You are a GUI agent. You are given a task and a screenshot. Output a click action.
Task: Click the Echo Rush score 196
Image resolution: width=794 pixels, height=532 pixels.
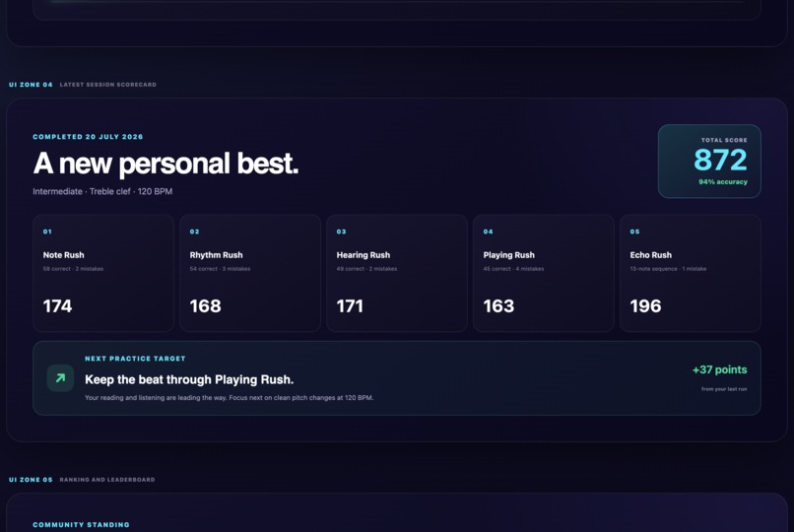coord(645,305)
